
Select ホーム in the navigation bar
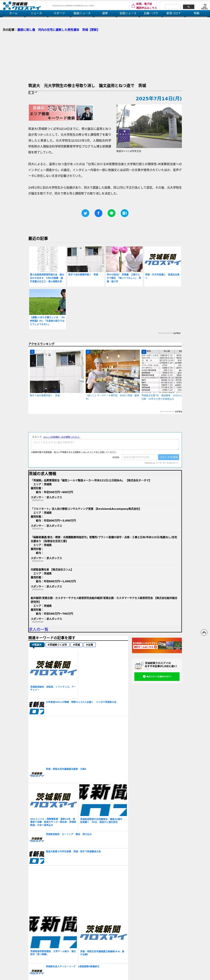click(13, 13)
